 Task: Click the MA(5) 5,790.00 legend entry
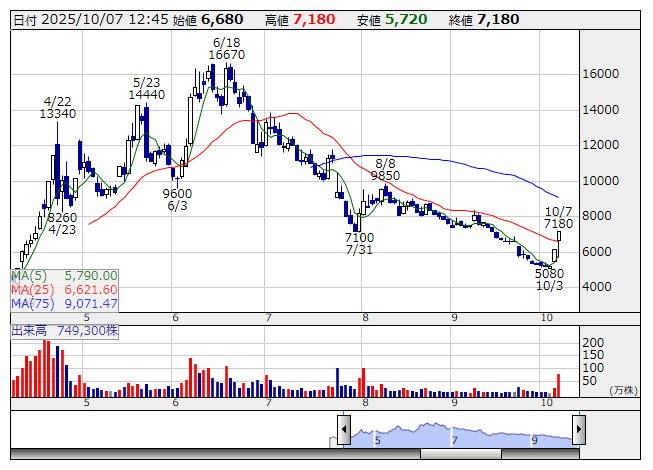[65, 276]
